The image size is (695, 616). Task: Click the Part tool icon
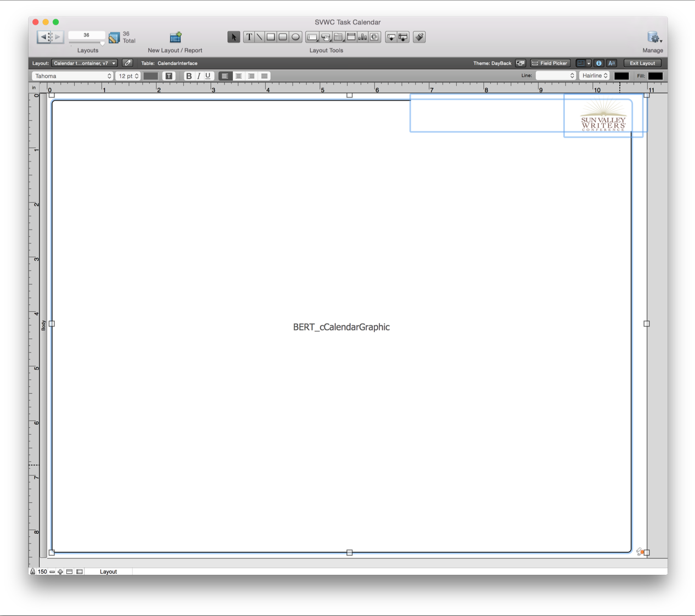tap(403, 37)
